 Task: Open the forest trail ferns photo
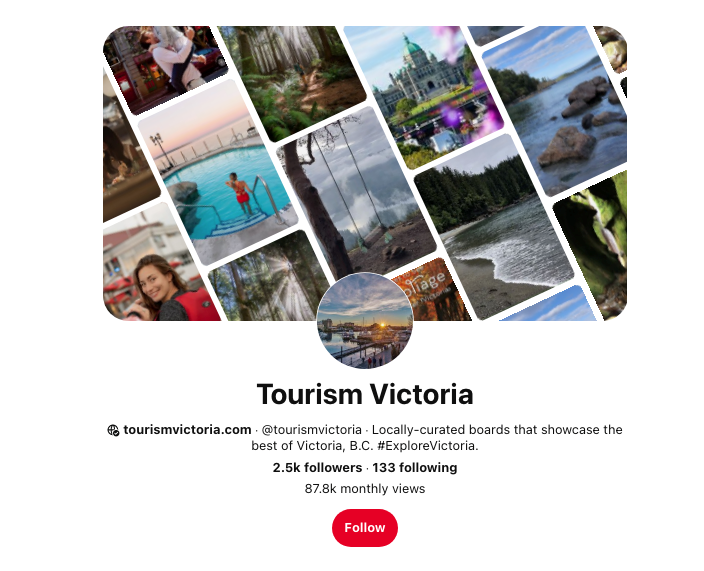292,81
